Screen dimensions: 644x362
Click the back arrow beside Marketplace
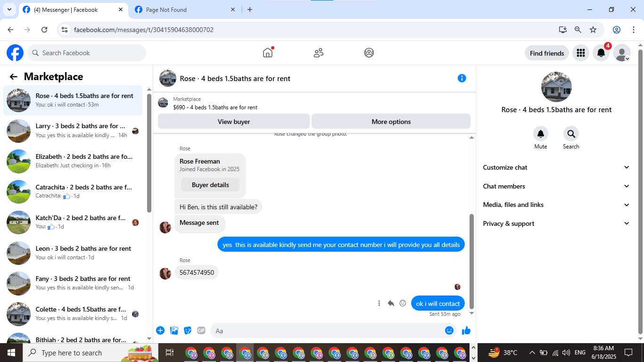pos(13,77)
